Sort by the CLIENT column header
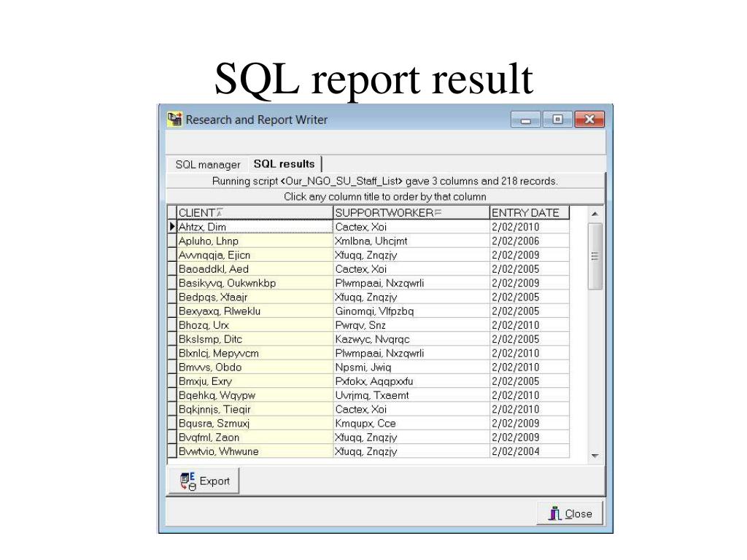 (x=255, y=213)
